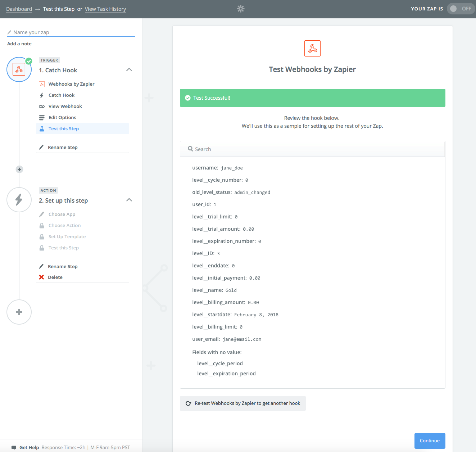Add a new step with large plus circle
Image resolution: width=476 pixels, height=452 pixels.
[19, 312]
